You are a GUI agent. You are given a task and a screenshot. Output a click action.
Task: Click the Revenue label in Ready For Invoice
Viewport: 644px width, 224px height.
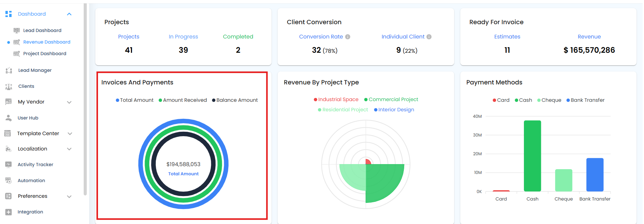[589, 37]
